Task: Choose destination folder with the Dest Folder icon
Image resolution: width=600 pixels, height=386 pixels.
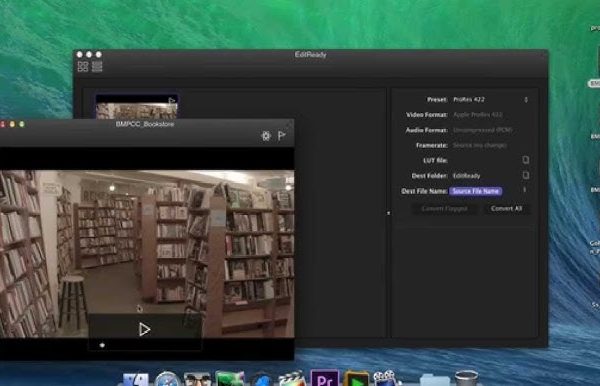Action: 526,175
